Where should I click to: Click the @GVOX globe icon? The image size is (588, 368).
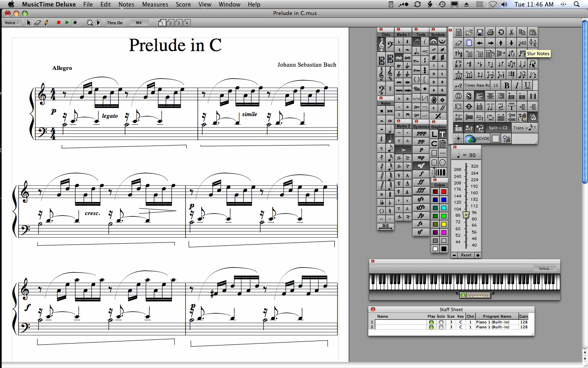477,139
